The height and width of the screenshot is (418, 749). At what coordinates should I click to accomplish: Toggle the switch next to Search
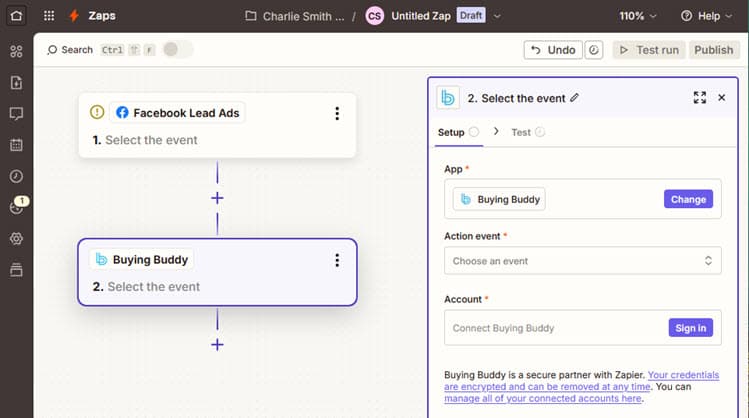[178, 49]
